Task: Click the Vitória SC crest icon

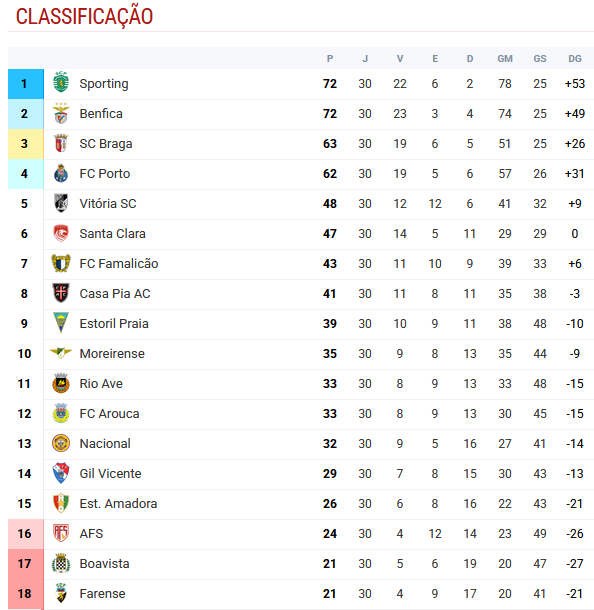Action: point(61,203)
